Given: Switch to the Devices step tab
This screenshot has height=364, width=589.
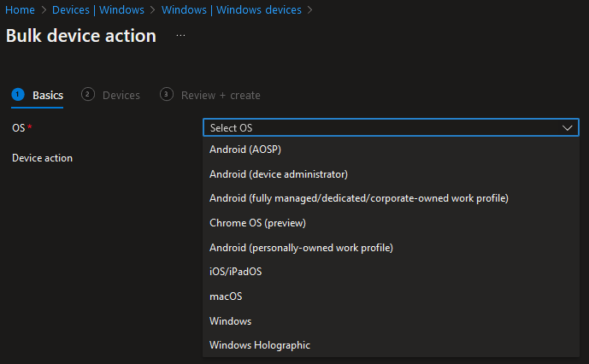Looking at the screenshot, I should click(110, 96).
